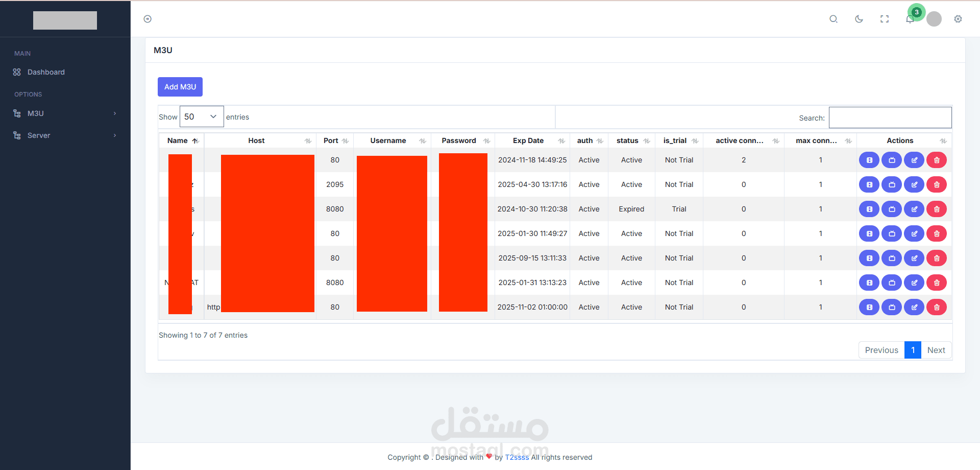This screenshot has width=980, height=470.
Task: Click TV icon for row expiring 2024-11-18
Action: coord(892,160)
